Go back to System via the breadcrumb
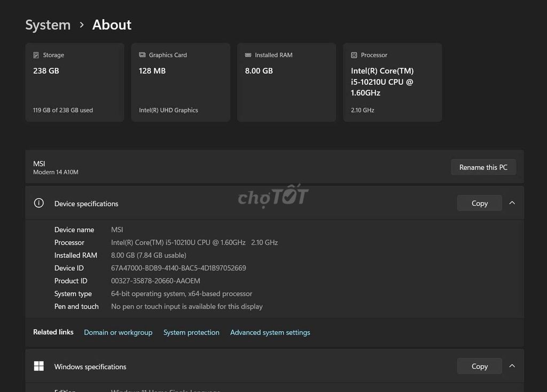The image size is (547, 392). pyautogui.click(x=48, y=25)
